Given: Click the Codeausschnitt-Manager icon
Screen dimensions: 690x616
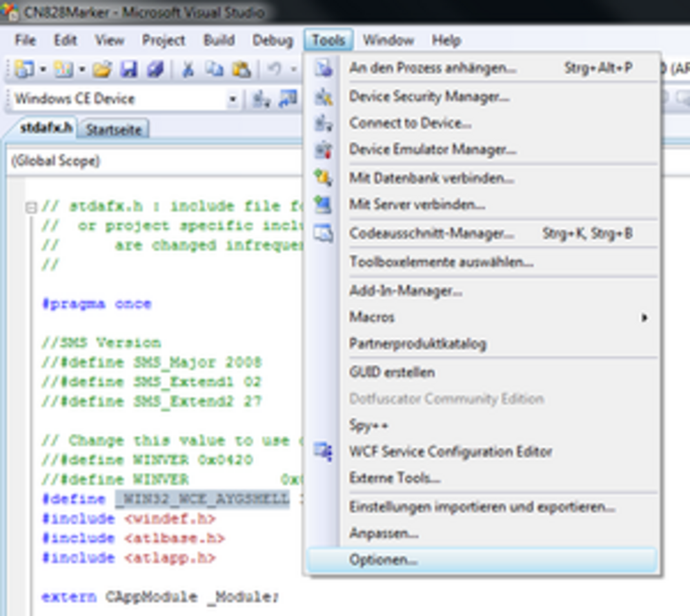Looking at the screenshot, I should (324, 233).
